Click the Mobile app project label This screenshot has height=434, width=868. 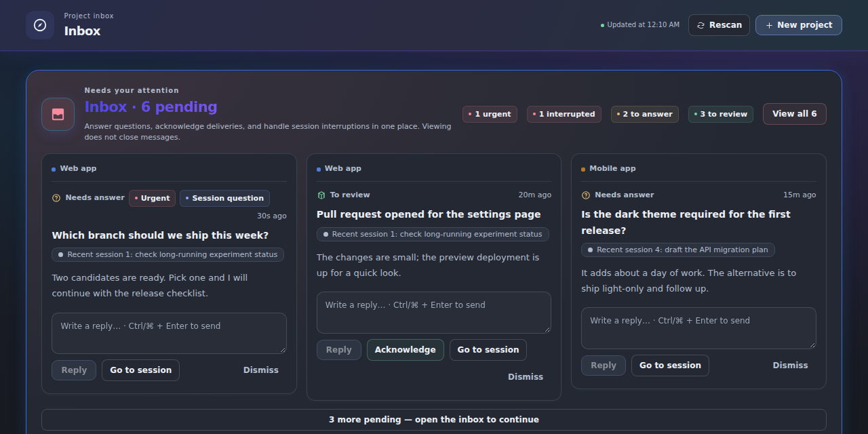(x=612, y=169)
